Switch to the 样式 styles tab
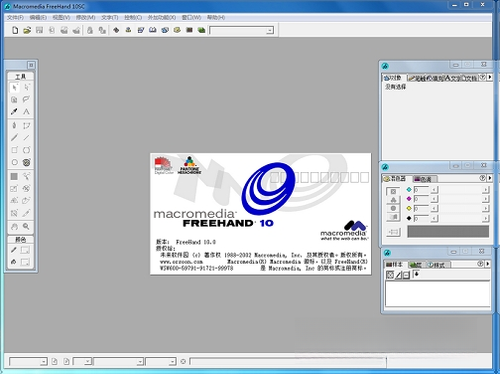This screenshot has height=374, width=500. point(437,265)
